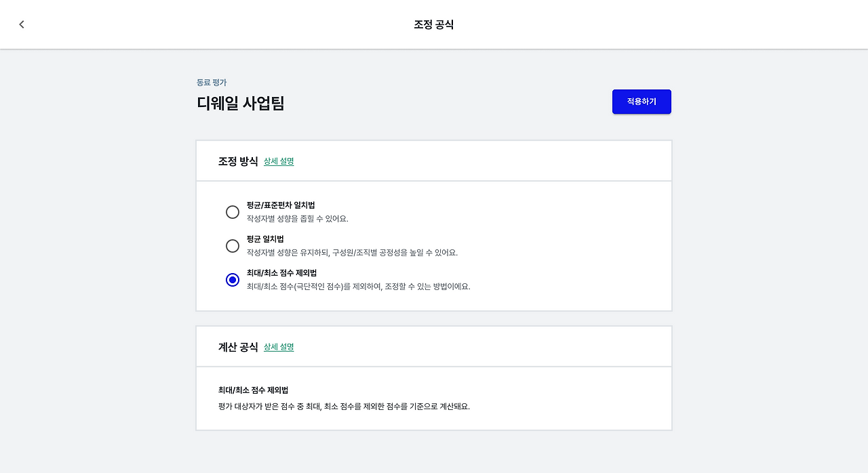Select the 평균/표준편차 일치법 radio button
The width and height of the screenshot is (868, 473).
pos(233,212)
